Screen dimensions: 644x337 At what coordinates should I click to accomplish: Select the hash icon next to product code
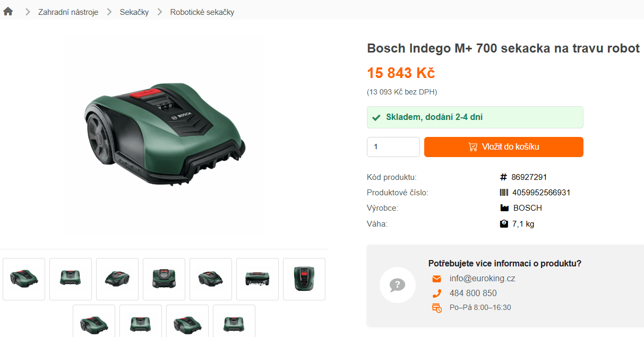pos(503,177)
